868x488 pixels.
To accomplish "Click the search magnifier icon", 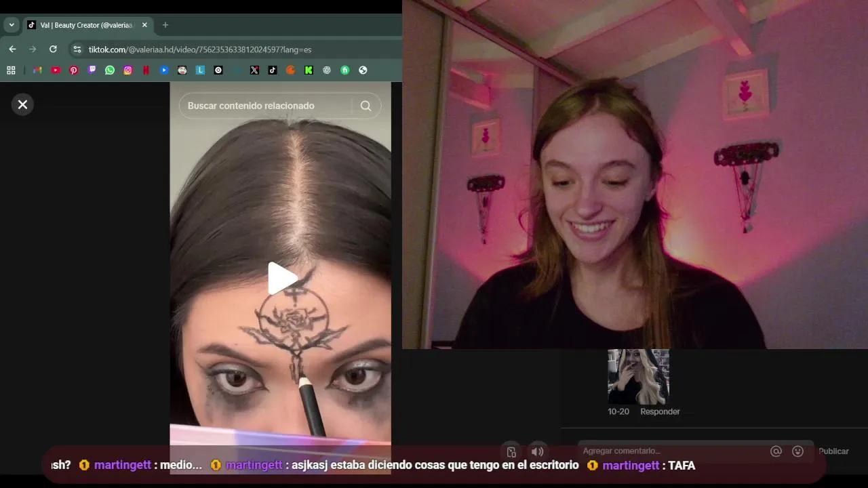I will (x=366, y=106).
